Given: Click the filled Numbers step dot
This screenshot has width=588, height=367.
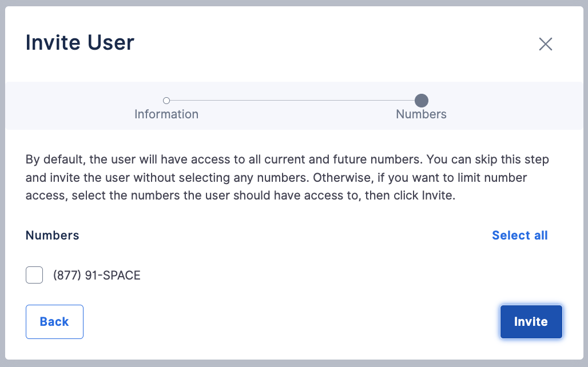Looking at the screenshot, I should click(422, 101).
